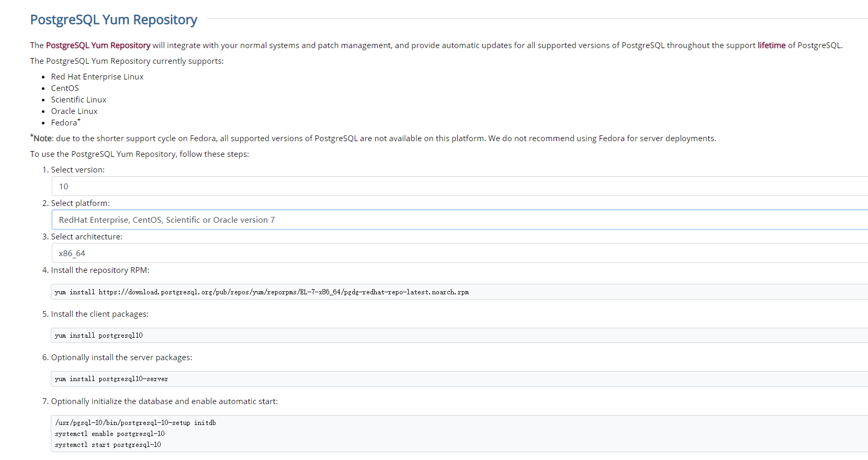Open the PostgreSQL Yum Repository link
868x460 pixels.
coord(98,45)
